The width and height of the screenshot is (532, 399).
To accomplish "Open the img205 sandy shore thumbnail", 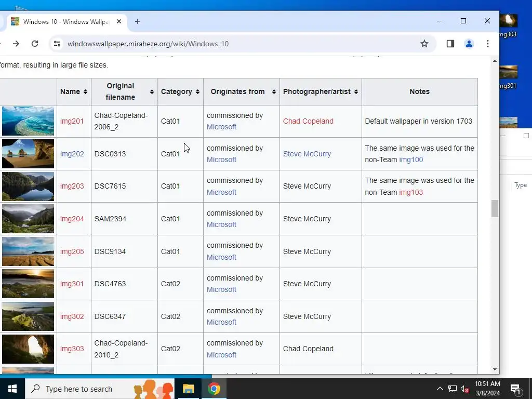I will [28, 251].
